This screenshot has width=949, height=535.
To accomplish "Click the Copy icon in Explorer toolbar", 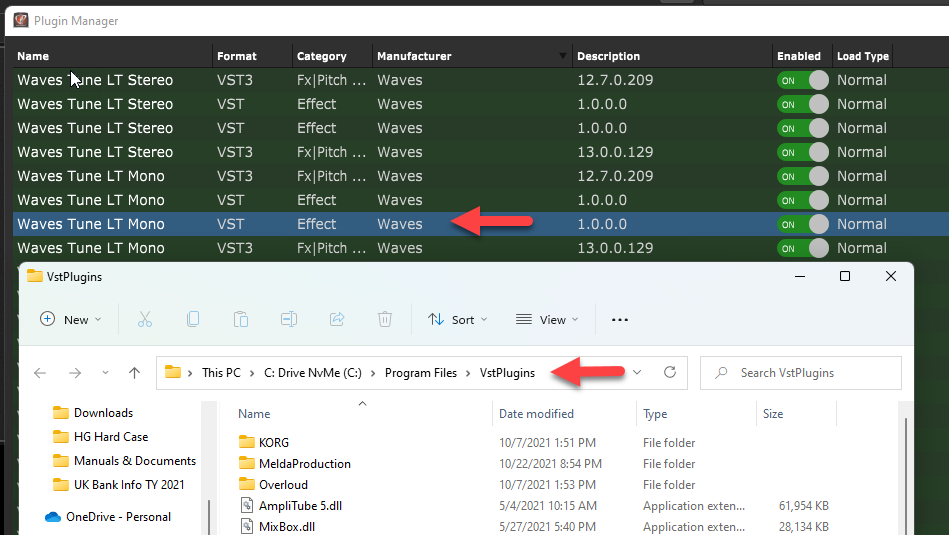I will pyautogui.click(x=193, y=319).
